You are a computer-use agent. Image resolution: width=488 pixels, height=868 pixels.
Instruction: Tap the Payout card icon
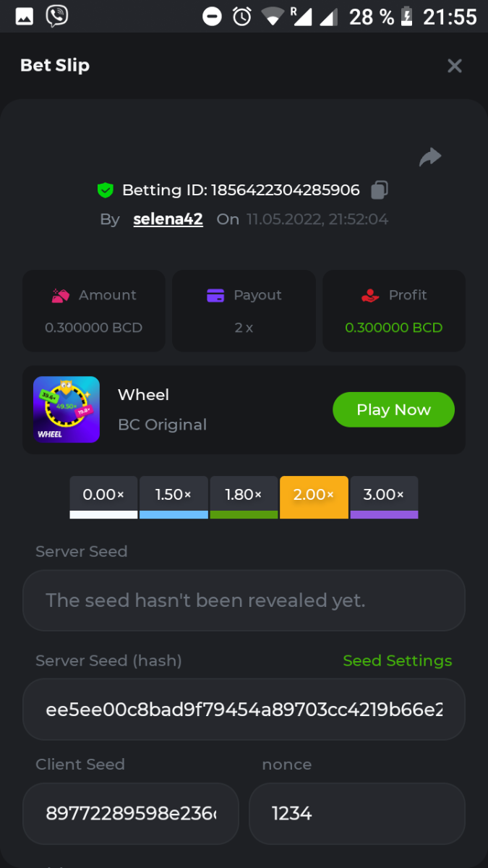215,295
